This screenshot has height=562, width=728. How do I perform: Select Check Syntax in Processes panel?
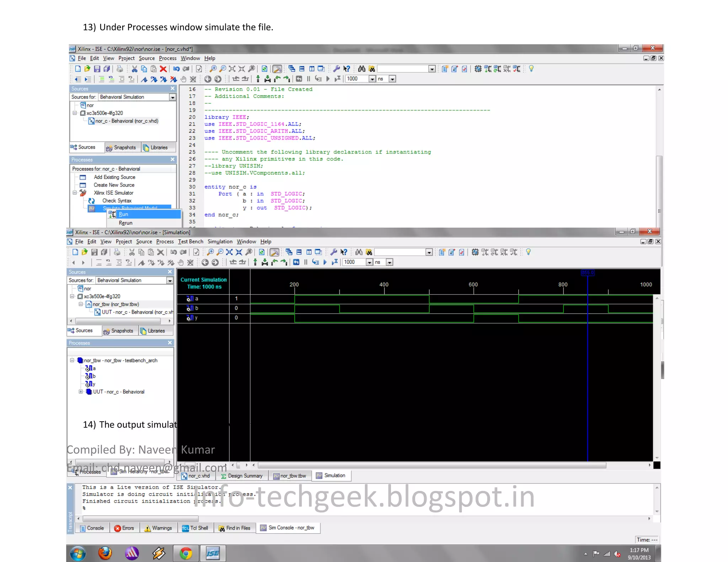(117, 201)
